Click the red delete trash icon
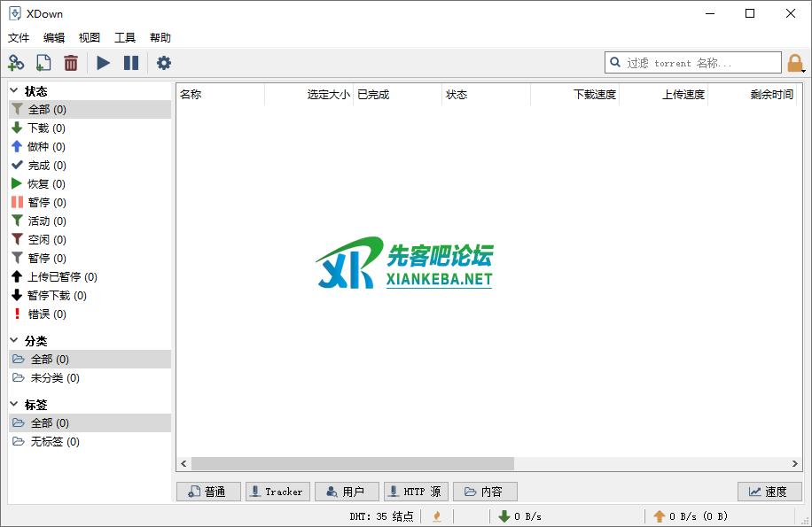The width and height of the screenshot is (812, 527). (71, 63)
